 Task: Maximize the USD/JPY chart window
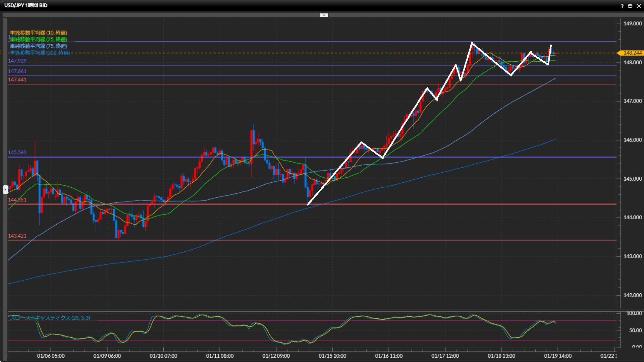630,6
